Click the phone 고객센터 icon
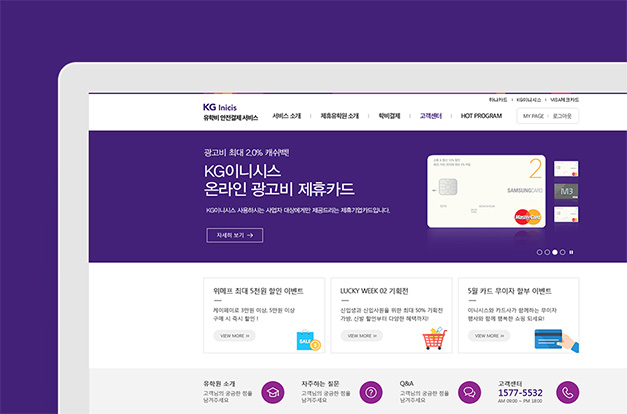Screen dimensions: 627x414 pyautogui.click(x=567, y=392)
